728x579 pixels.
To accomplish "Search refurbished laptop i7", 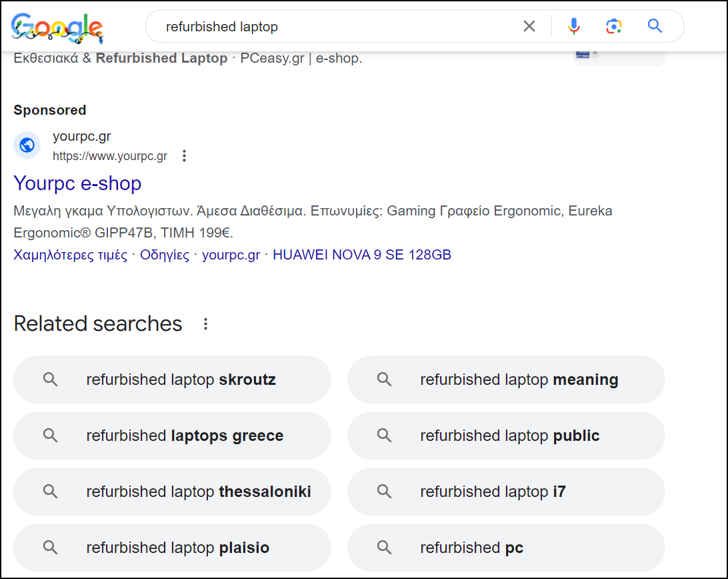I will click(x=506, y=492).
